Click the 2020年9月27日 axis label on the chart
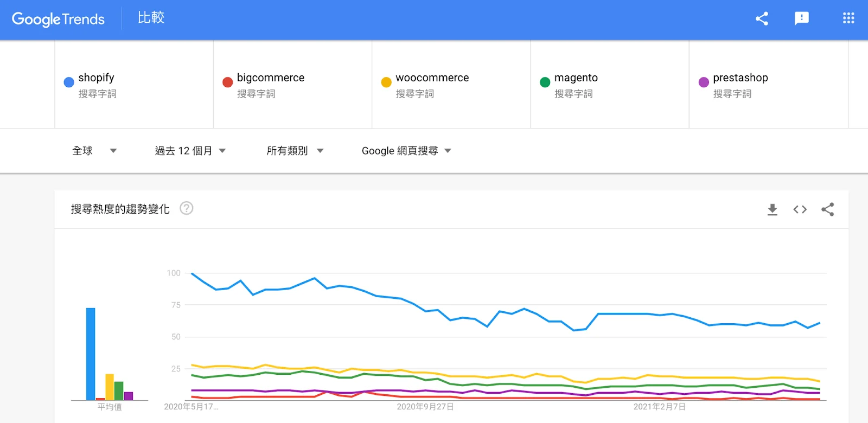The image size is (868, 423). click(424, 406)
